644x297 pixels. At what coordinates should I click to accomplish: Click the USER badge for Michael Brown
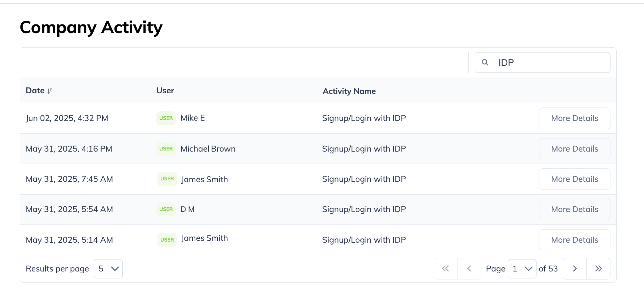pos(166,149)
